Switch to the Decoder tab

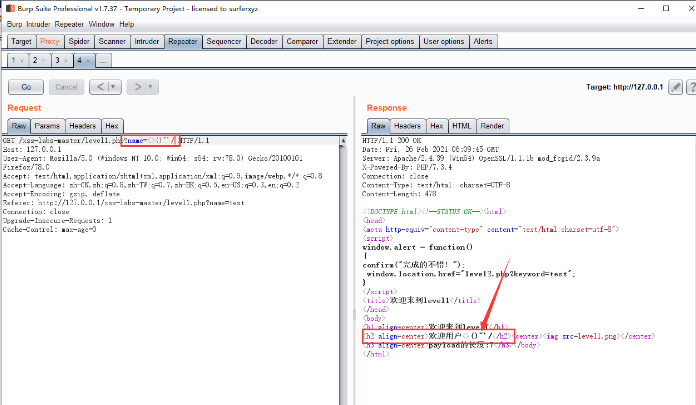pos(264,41)
